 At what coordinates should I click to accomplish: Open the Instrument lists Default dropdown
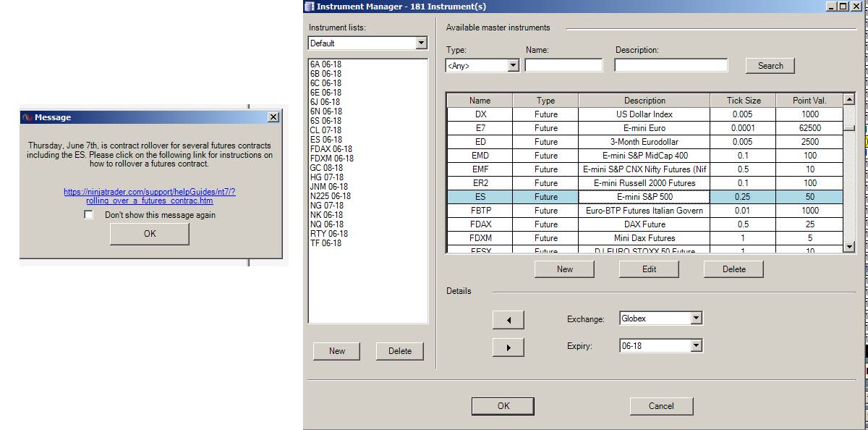(422, 43)
